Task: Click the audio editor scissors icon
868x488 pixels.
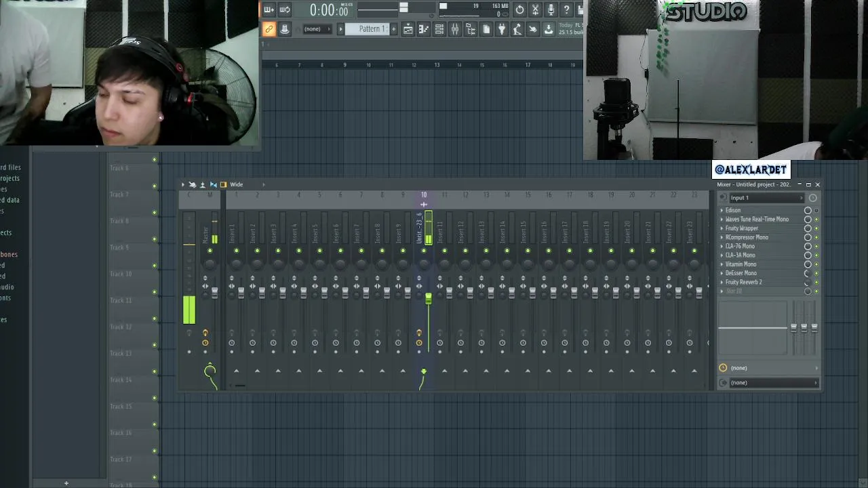Action: (x=535, y=9)
